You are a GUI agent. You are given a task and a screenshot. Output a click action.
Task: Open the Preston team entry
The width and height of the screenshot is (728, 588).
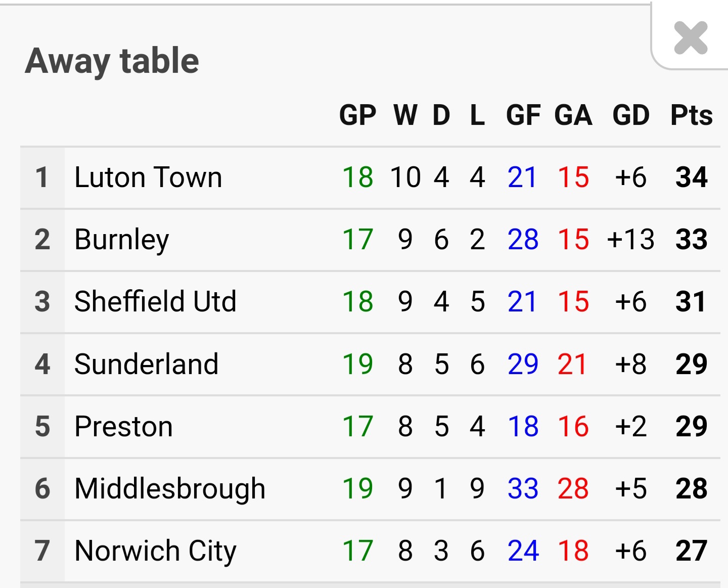123,426
